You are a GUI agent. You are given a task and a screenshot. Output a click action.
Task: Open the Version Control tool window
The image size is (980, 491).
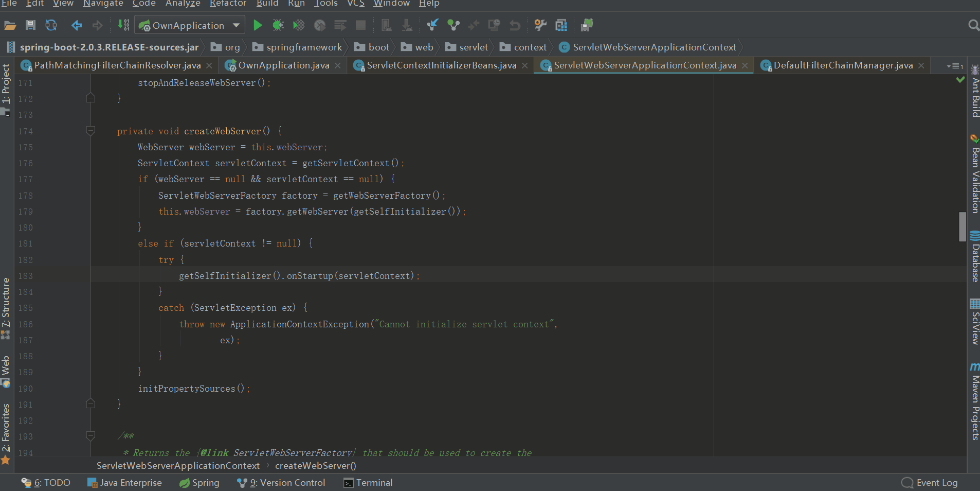[281, 483]
